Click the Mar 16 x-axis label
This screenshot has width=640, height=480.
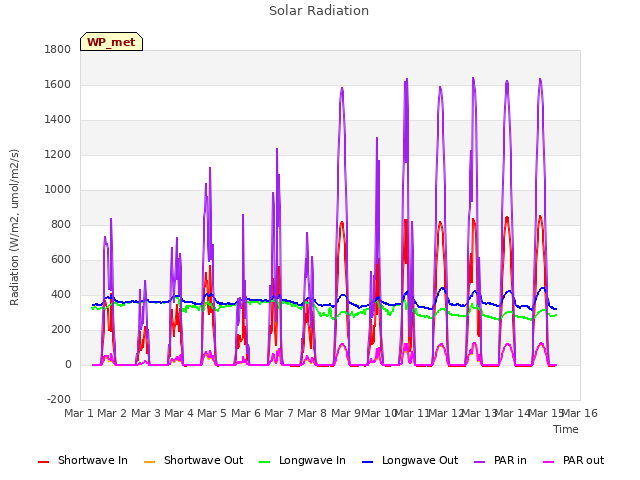(x=580, y=413)
